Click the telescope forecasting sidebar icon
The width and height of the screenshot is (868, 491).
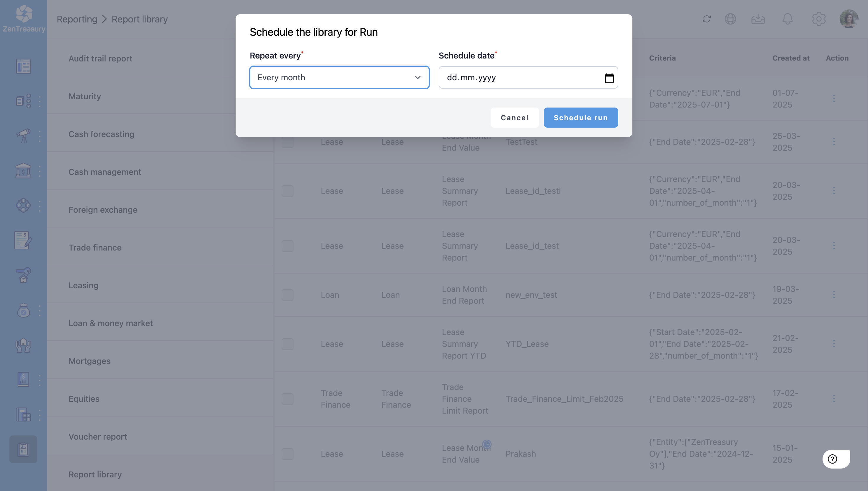(23, 136)
